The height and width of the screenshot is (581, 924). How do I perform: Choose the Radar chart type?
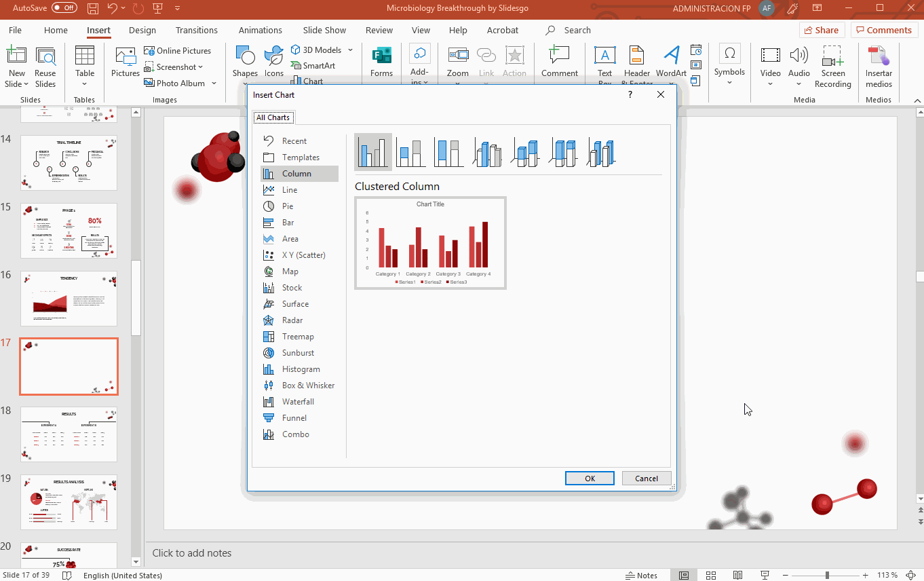point(292,320)
